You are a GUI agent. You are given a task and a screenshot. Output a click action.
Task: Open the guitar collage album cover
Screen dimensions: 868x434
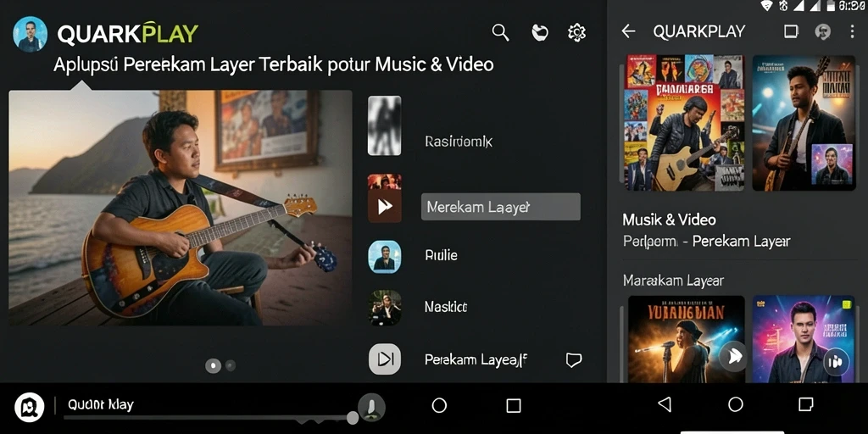[685, 122]
